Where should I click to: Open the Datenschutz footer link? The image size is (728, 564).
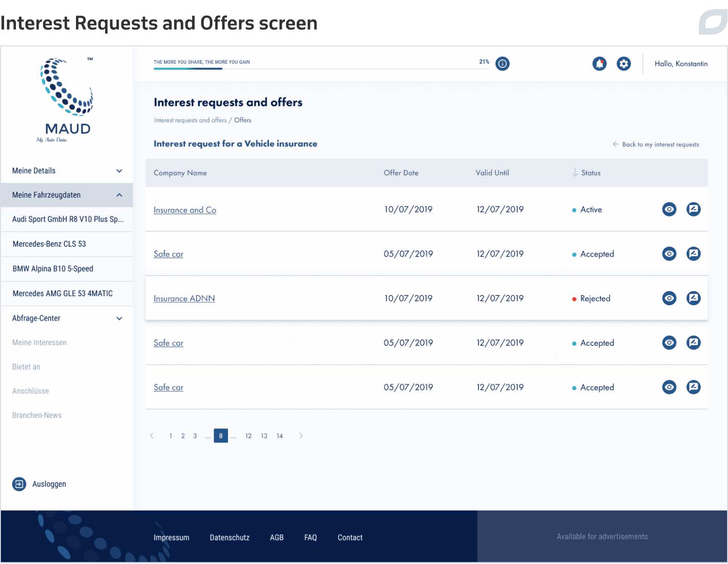pos(230,538)
